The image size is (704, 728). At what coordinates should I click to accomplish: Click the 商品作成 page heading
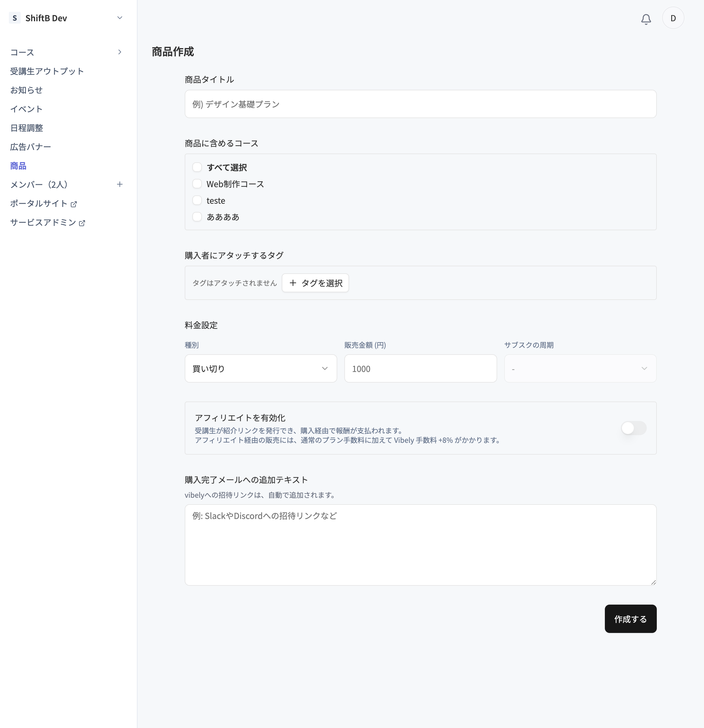click(x=173, y=52)
